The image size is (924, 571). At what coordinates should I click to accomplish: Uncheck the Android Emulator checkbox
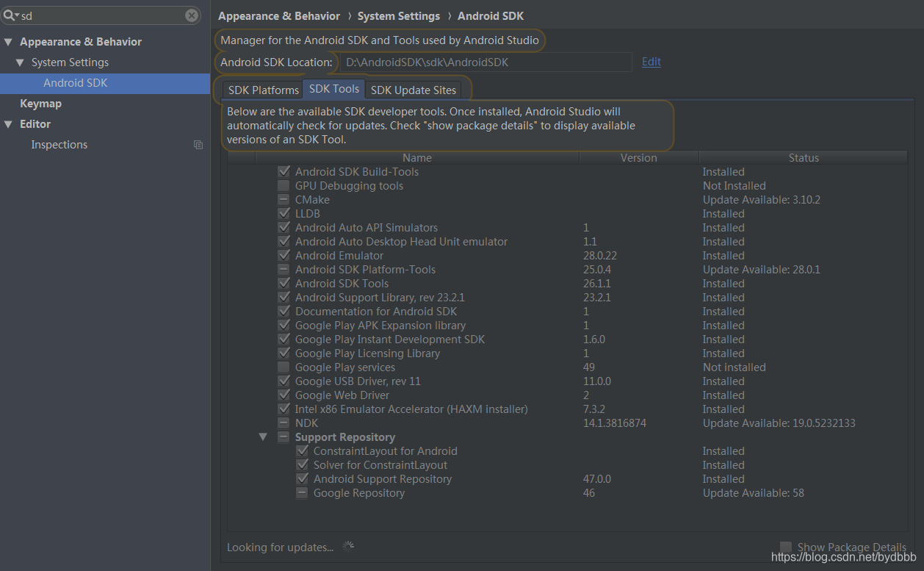coord(284,256)
